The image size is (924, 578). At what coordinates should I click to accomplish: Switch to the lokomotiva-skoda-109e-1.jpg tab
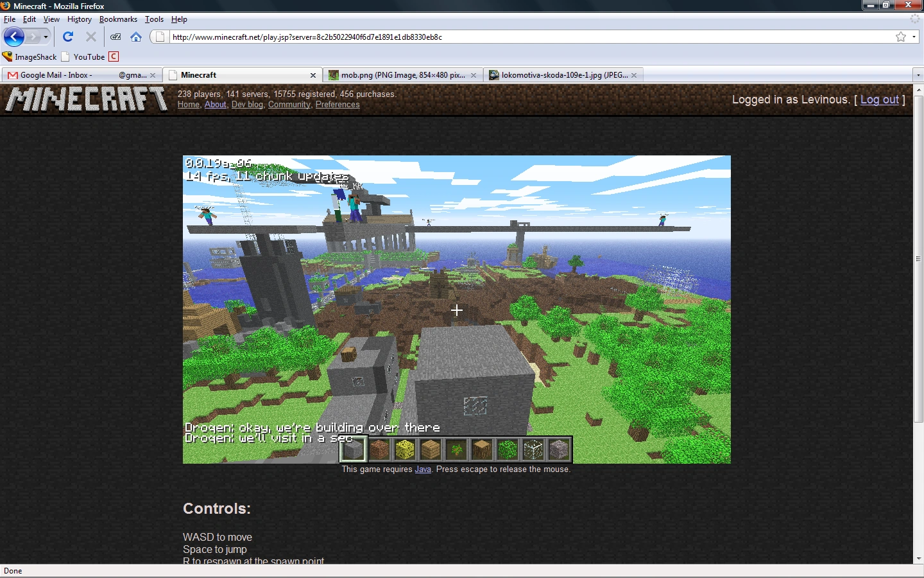click(x=563, y=75)
